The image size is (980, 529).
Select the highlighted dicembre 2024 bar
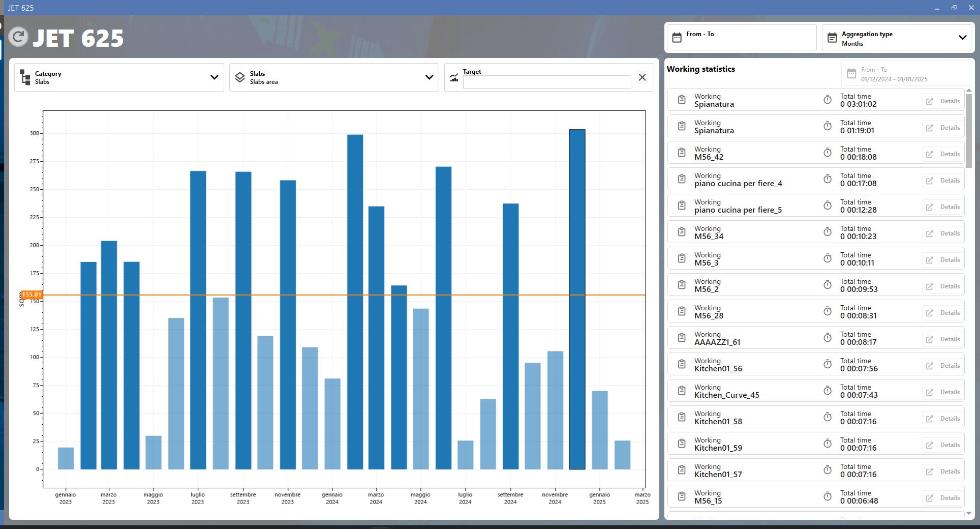(577, 299)
